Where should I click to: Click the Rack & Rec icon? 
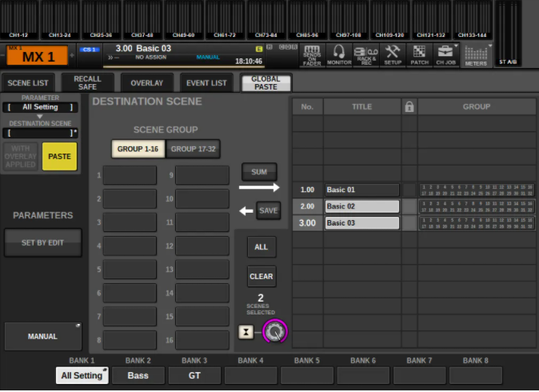366,54
